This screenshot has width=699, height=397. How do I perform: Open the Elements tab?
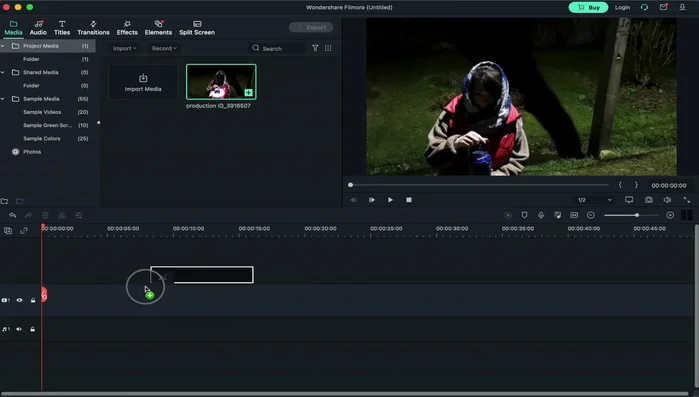click(x=158, y=28)
